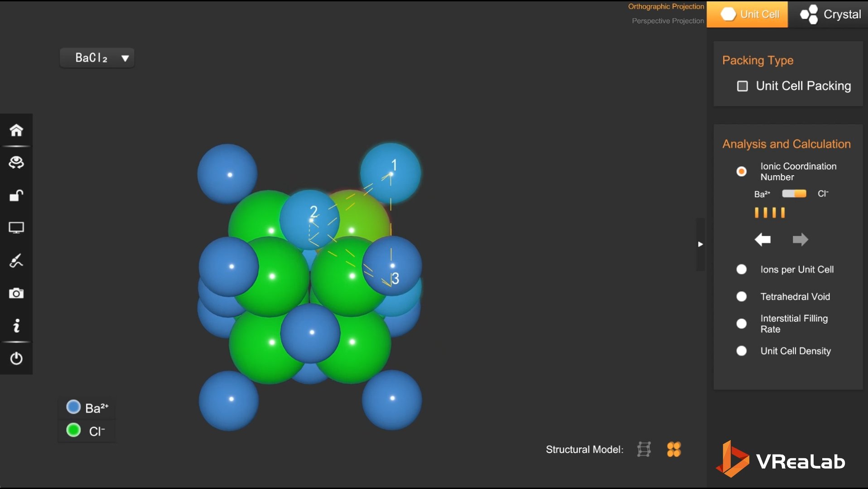Click the 3D rotate view icon

16,163
